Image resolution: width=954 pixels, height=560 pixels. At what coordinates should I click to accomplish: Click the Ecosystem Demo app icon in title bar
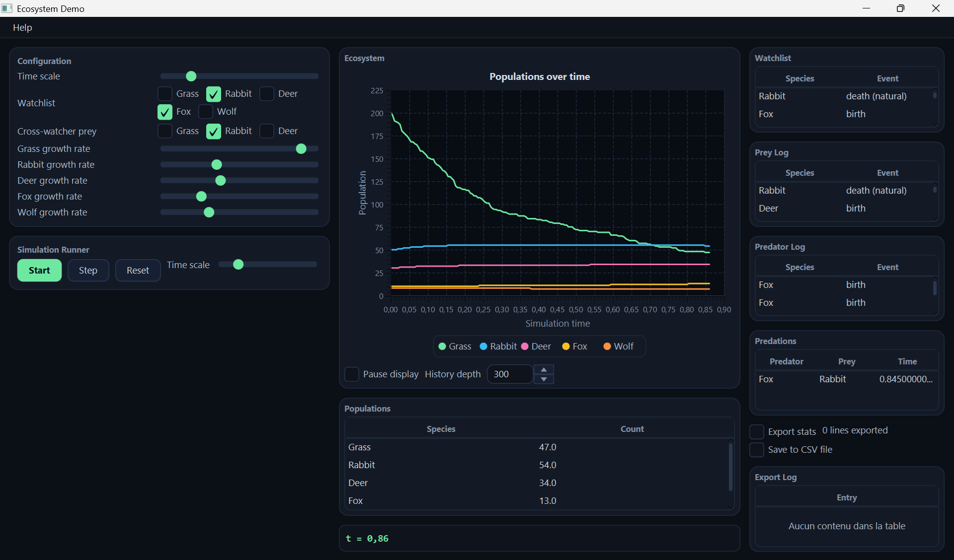[x=7, y=8]
